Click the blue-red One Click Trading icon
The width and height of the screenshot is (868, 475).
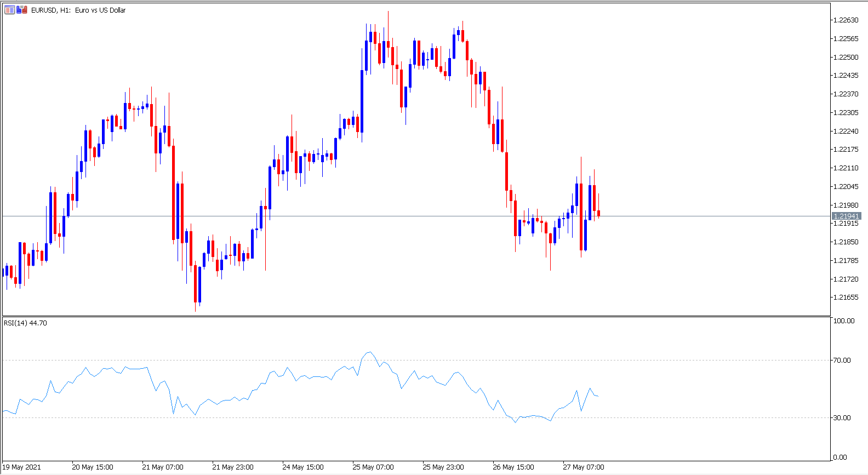[22, 10]
